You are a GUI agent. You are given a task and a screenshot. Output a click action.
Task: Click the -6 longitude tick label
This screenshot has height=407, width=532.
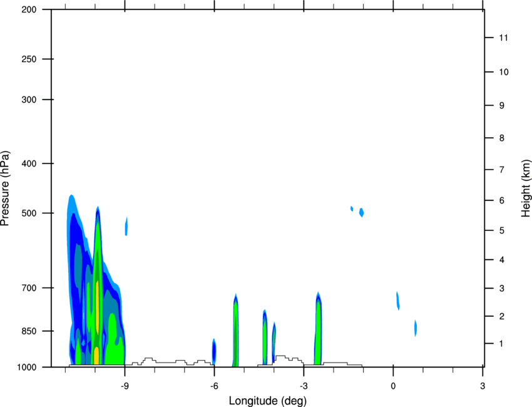click(214, 386)
